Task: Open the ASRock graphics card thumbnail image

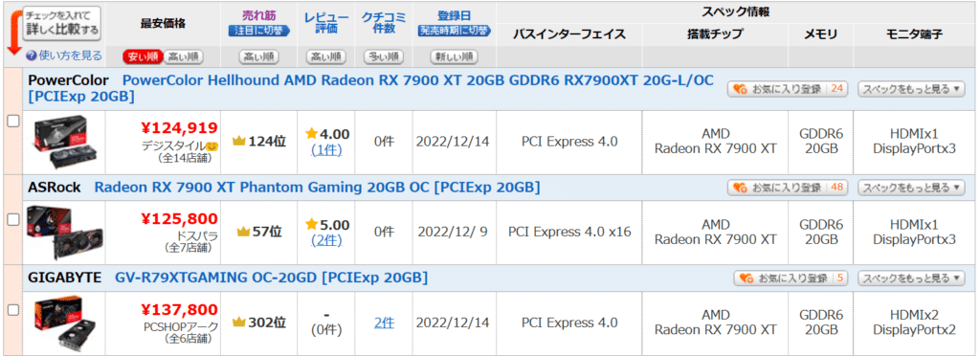Action: coord(64,233)
